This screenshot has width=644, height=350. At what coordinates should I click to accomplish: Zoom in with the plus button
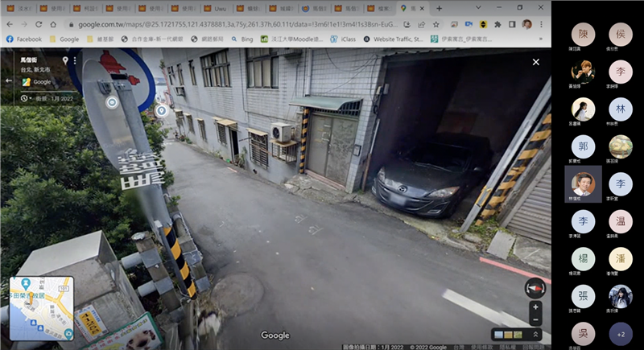coord(535,307)
